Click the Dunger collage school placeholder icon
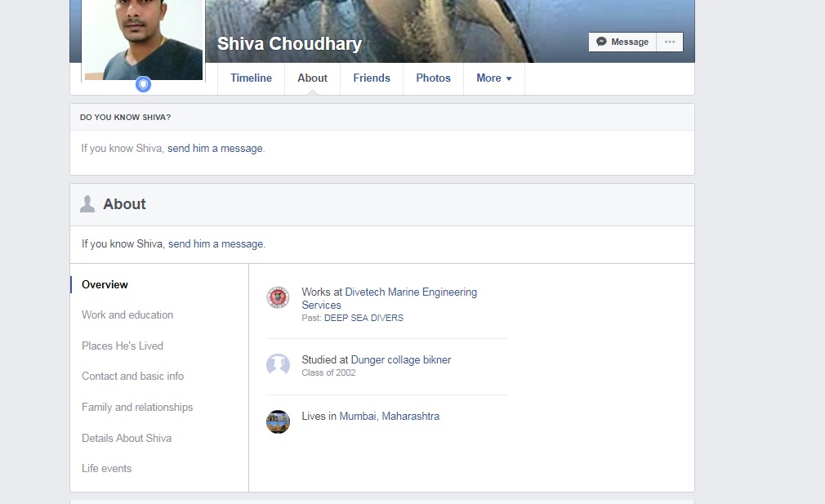 [278, 364]
